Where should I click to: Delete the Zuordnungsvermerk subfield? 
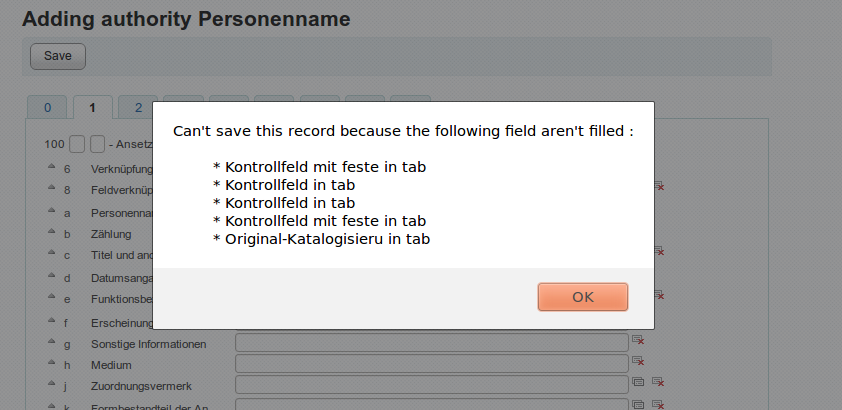(x=658, y=383)
